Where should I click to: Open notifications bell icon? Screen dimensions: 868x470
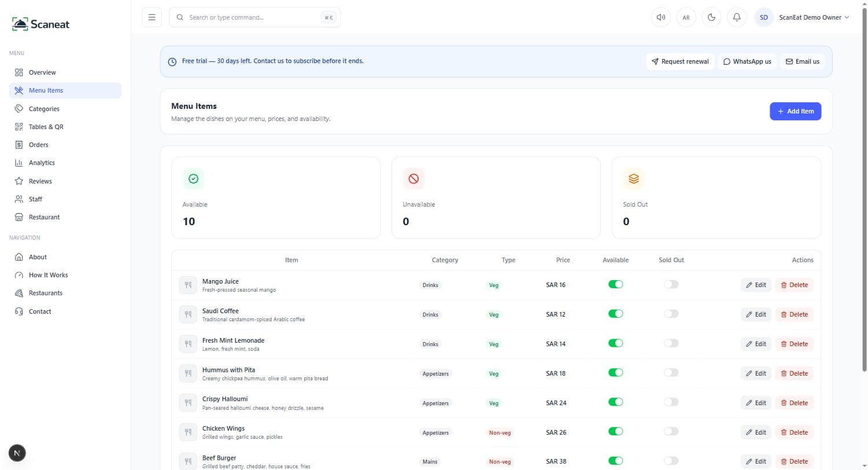coord(737,17)
